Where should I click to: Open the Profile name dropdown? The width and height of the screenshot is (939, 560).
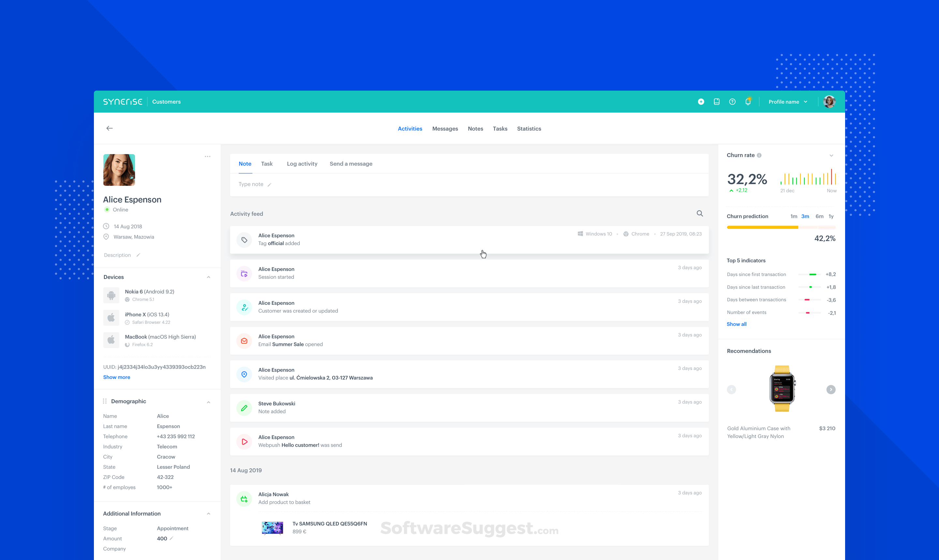tap(788, 101)
